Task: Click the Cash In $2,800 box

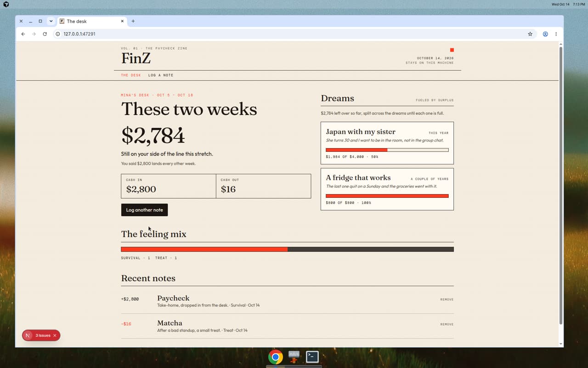Action: click(x=169, y=186)
